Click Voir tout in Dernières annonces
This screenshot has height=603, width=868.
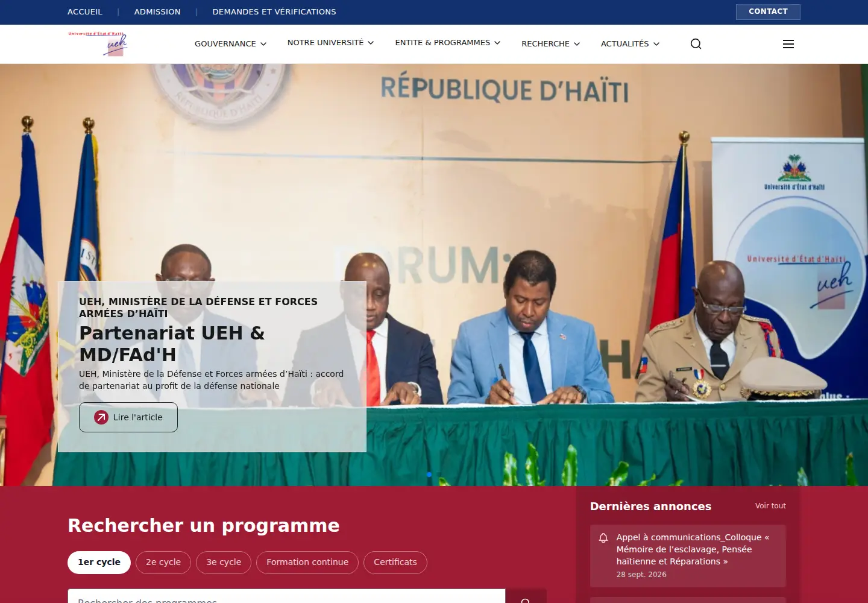click(770, 506)
